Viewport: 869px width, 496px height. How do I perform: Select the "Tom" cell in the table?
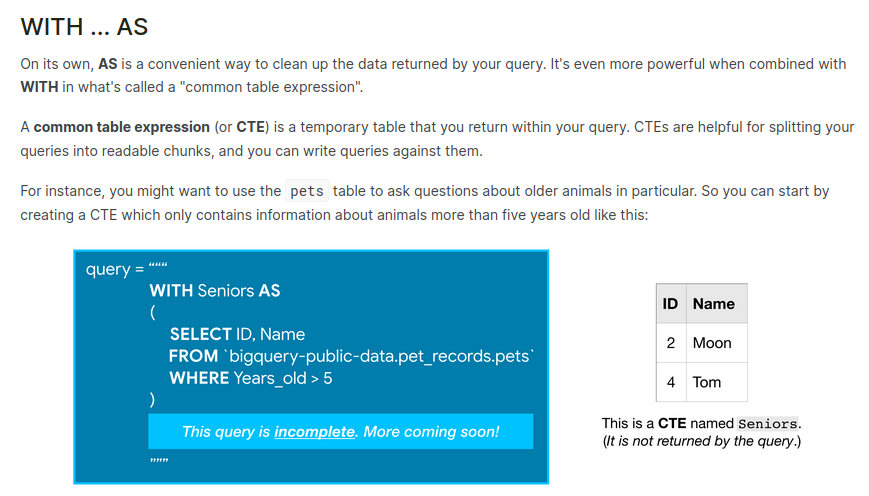tap(707, 382)
